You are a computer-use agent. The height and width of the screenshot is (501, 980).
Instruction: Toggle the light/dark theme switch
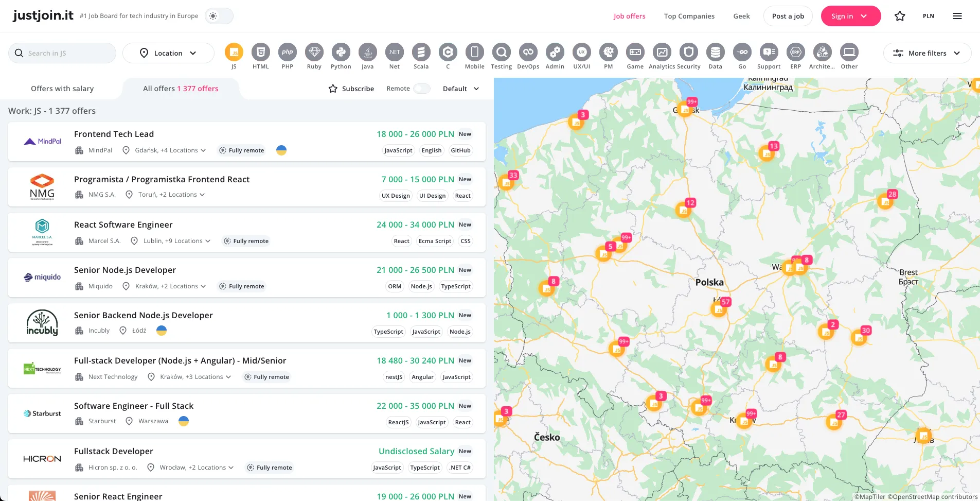pyautogui.click(x=219, y=16)
